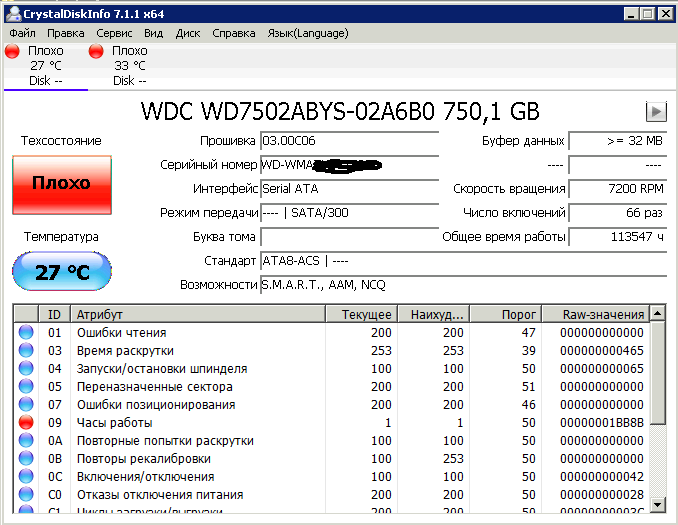Select the second disk tab at 33 °C
This screenshot has width=678, height=525.
[x=130, y=66]
